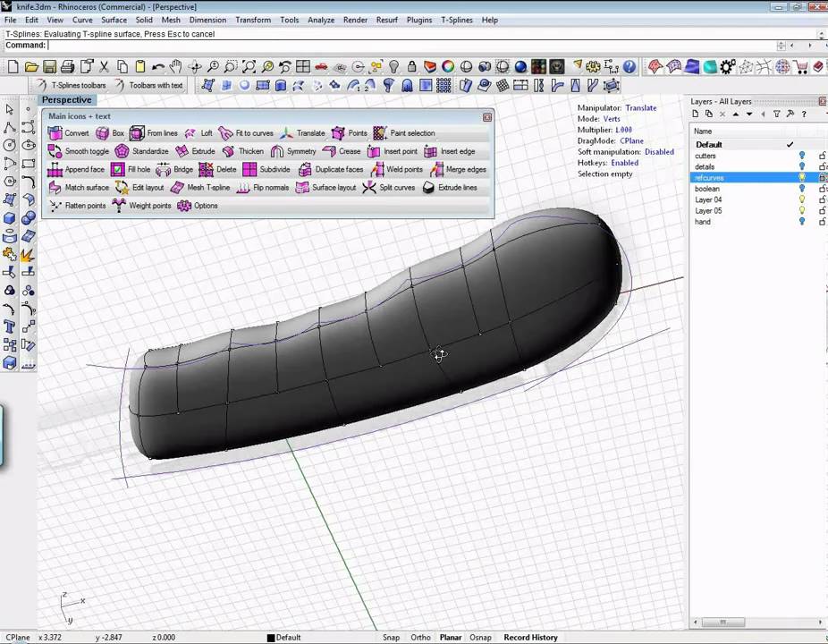Click the Extrude tool
The height and width of the screenshot is (644, 828).
click(x=195, y=151)
